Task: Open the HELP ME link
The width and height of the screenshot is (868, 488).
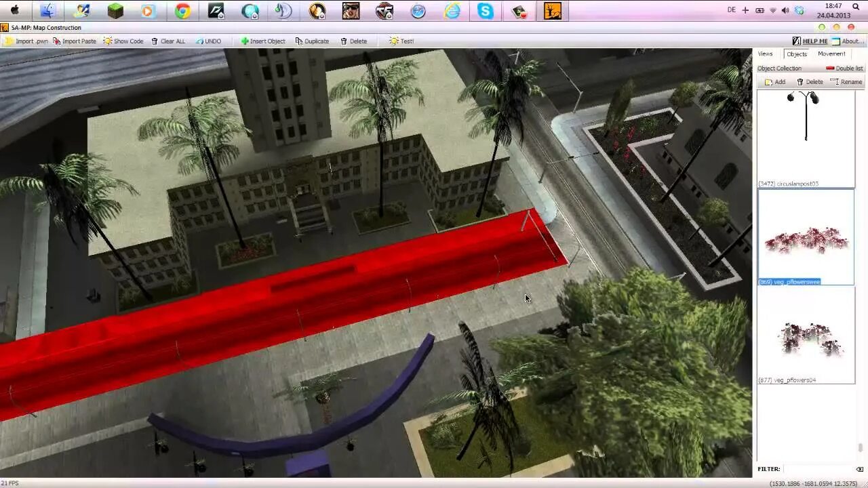Action: tap(810, 41)
